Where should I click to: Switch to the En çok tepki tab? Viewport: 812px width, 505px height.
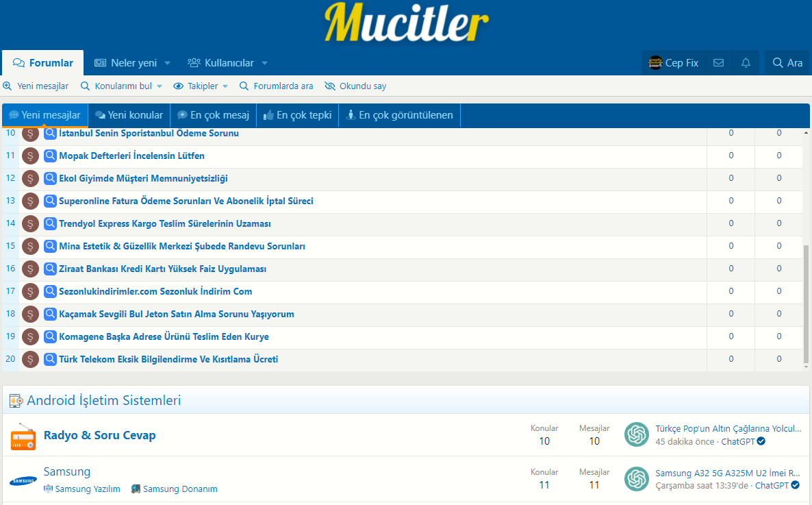[x=298, y=115]
